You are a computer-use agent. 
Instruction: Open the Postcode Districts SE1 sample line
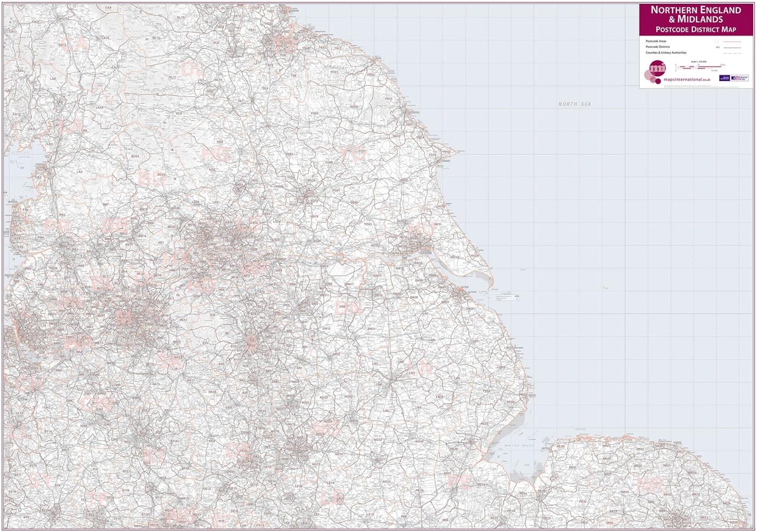click(x=732, y=47)
